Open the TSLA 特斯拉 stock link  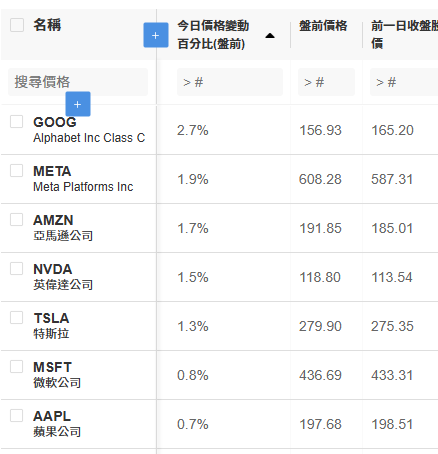[51, 326]
